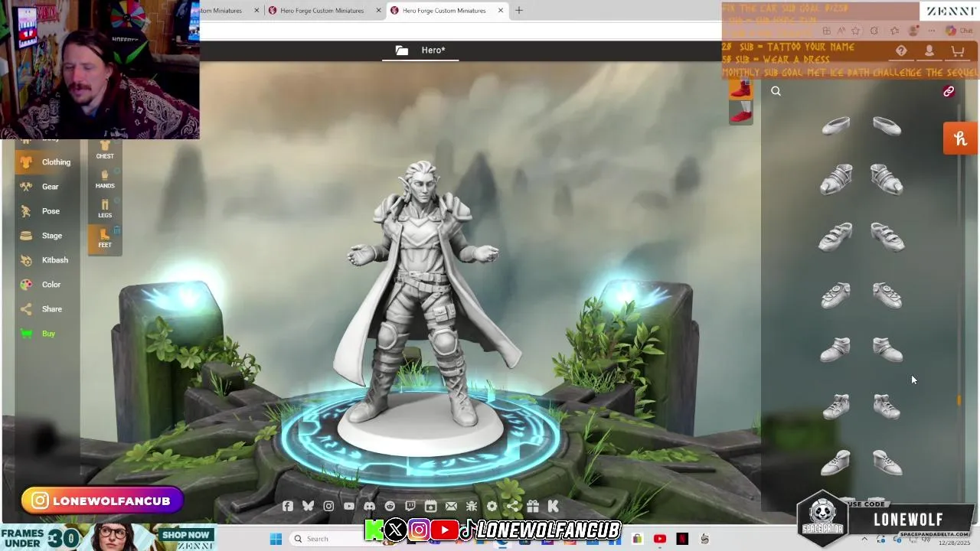Click the Kickstarter K icon
This screenshot has width=980, height=551.
554,506
